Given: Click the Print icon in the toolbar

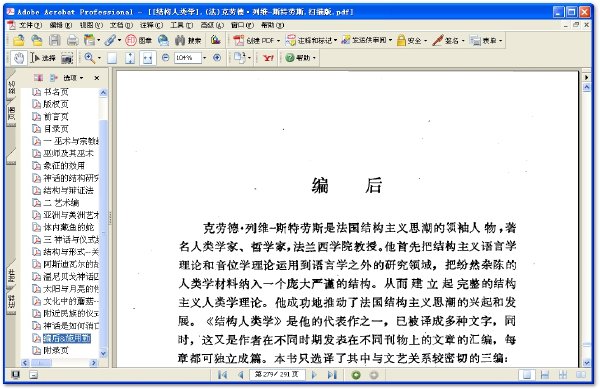Looking at the screenshot, I should [x=72, y=40].
